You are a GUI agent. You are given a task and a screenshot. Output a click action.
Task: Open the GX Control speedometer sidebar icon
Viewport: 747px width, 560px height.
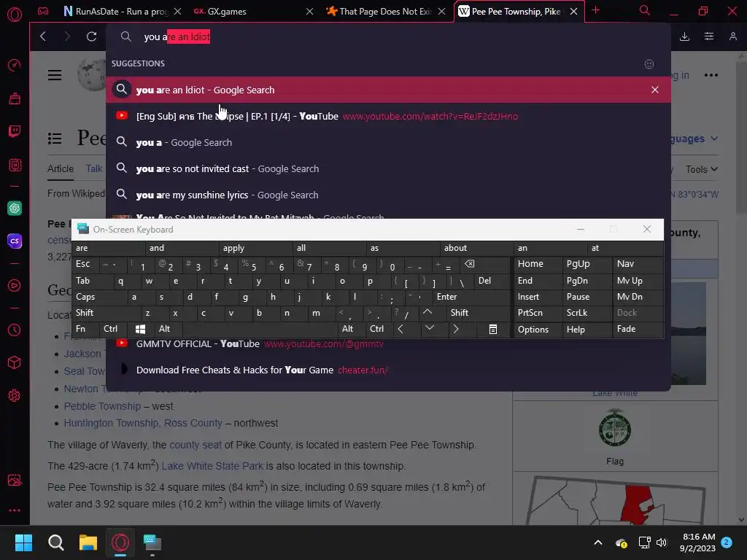[15, 65]
